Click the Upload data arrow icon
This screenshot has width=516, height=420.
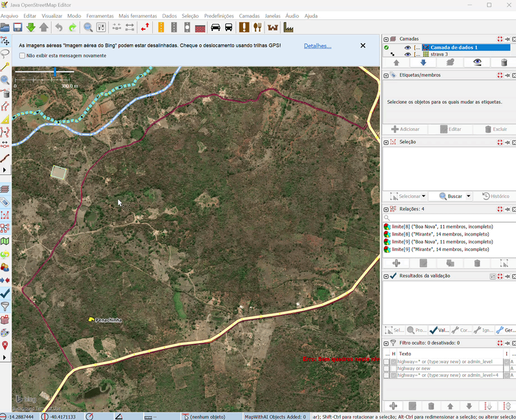(44, 27)
